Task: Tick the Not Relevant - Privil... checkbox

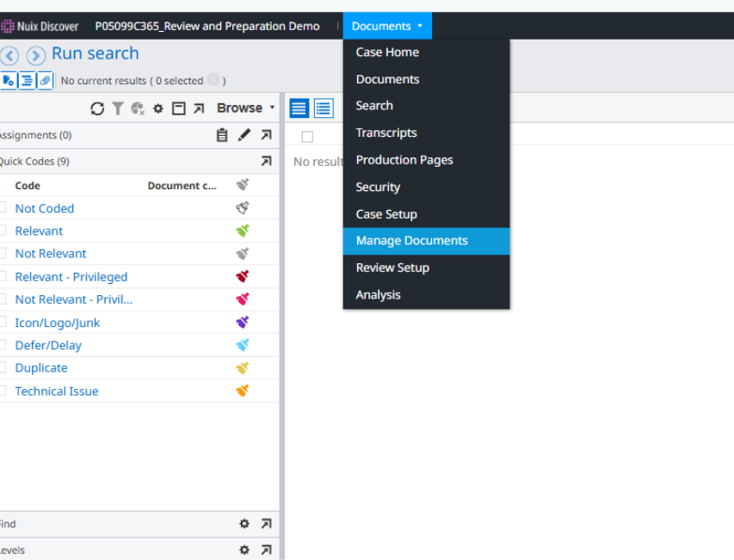Action: click(3, 298)
